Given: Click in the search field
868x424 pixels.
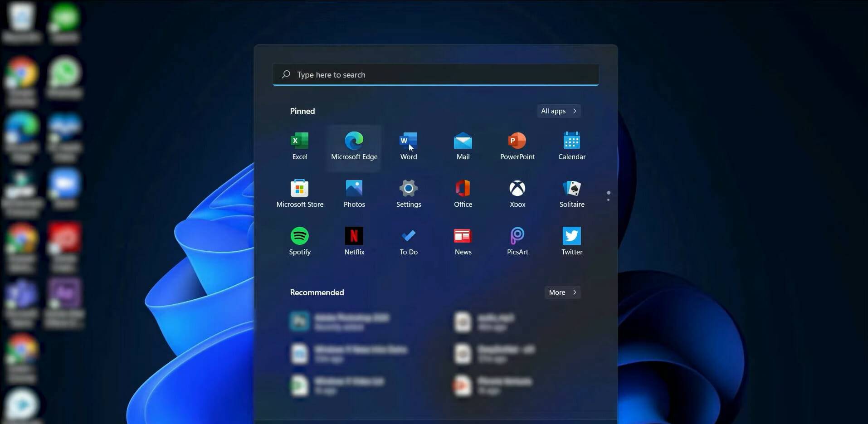Looking at the screenshot, I should (x=435, y=74).
